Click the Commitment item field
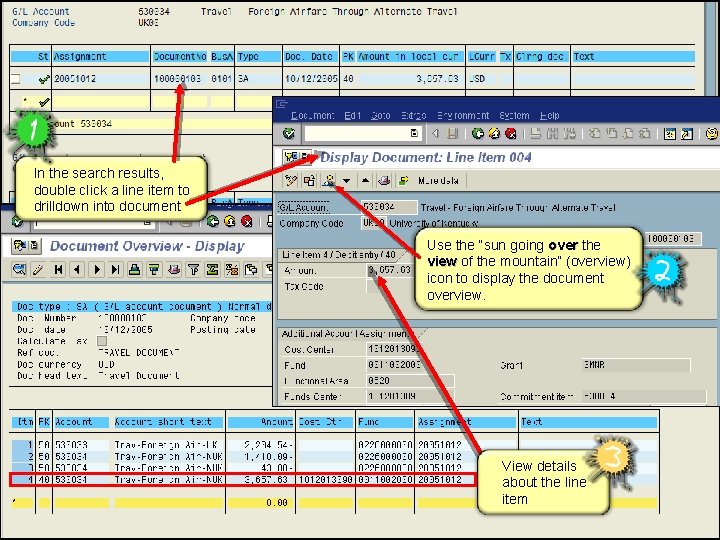 tap(644, 397)
